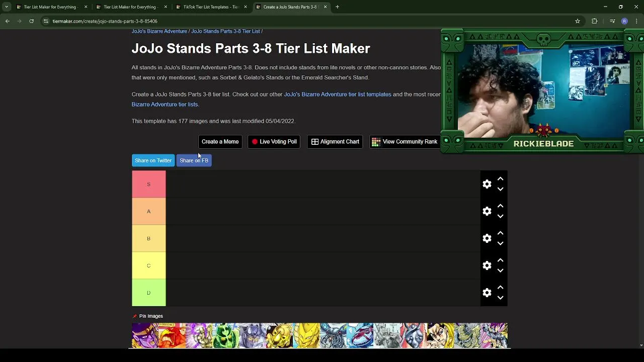The image size is (644, 362).
Task: Open settings gear for C tier row
Action: point(487,265)
